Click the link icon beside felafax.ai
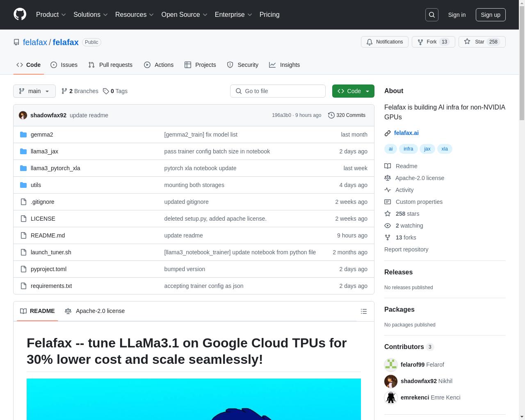Screen dimensions: 525x420 click(x=388, y=133)
